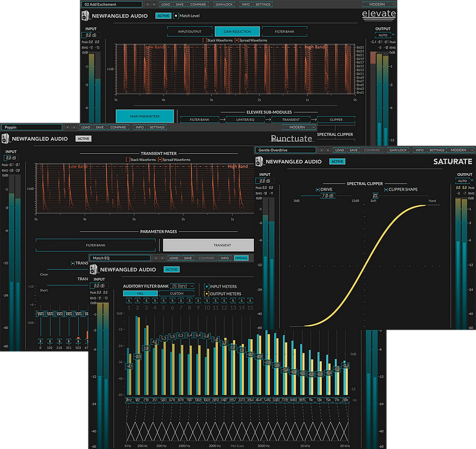Screen dimensions: 476x449
Task: Click next preset arrow in Saturate
Action: click(x=328, y=150)
